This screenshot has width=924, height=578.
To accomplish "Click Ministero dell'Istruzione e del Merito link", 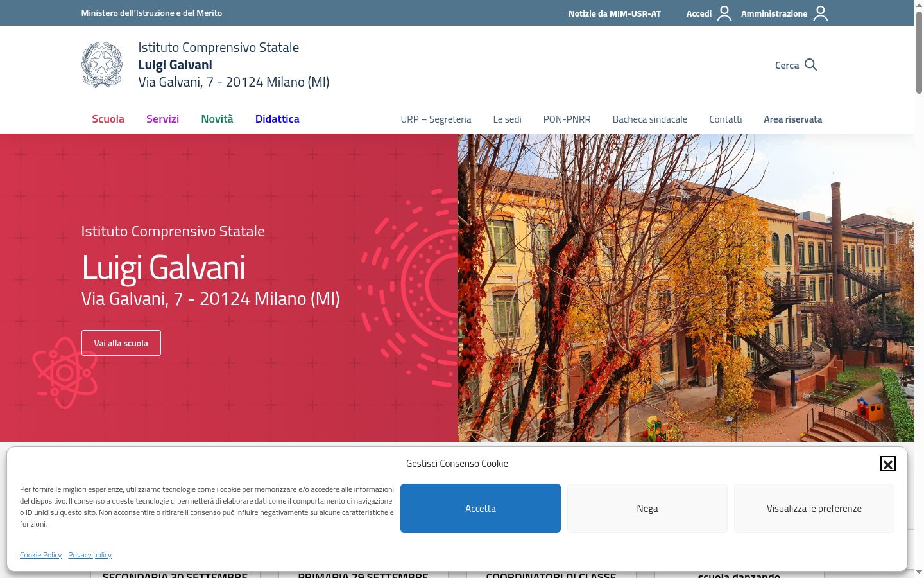I will [x=151, y=13].
